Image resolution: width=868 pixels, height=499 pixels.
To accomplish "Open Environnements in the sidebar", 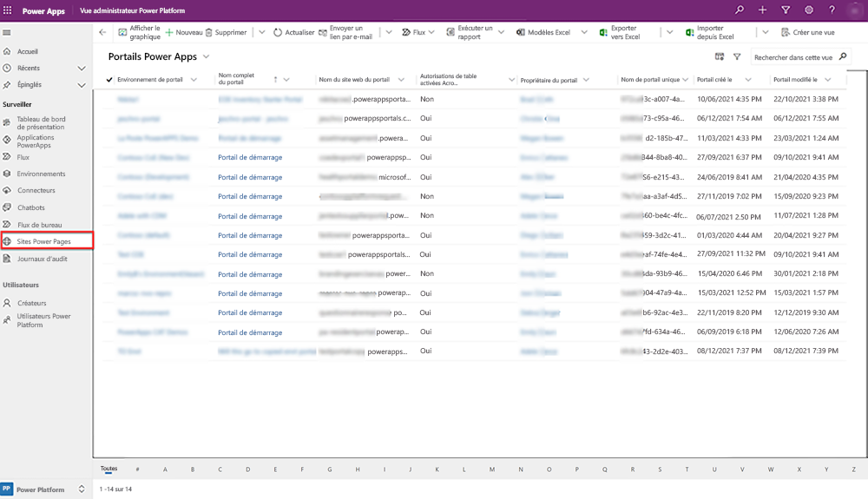I will coord(41,174).
